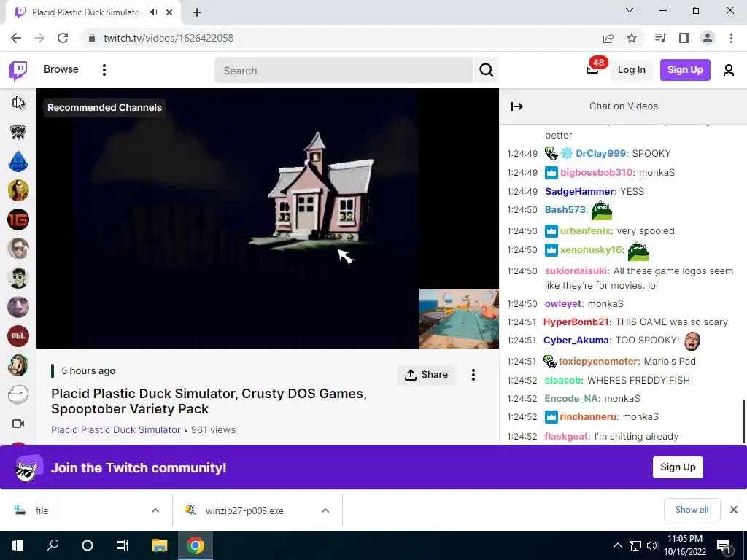747x560 pixels.
Task: Open Task View on the taskbar
Action: (x=123, y=545)
